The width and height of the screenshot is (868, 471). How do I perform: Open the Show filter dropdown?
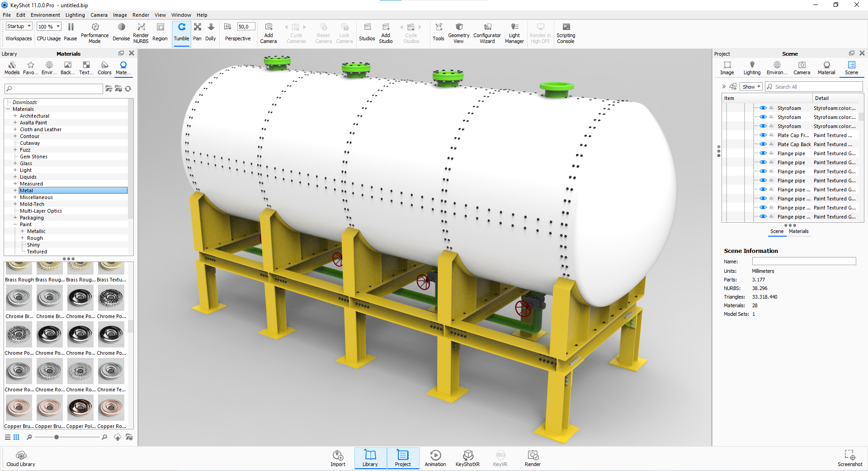point(751,87)
